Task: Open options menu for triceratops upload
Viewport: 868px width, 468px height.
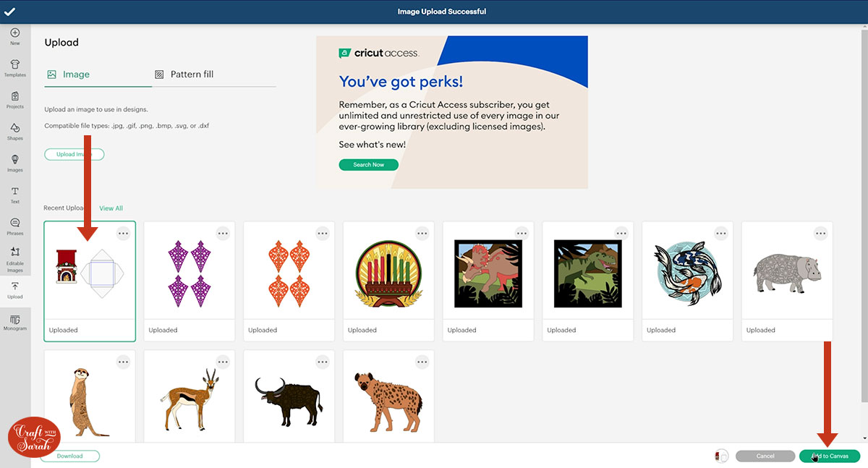Action: pos(522,233)
